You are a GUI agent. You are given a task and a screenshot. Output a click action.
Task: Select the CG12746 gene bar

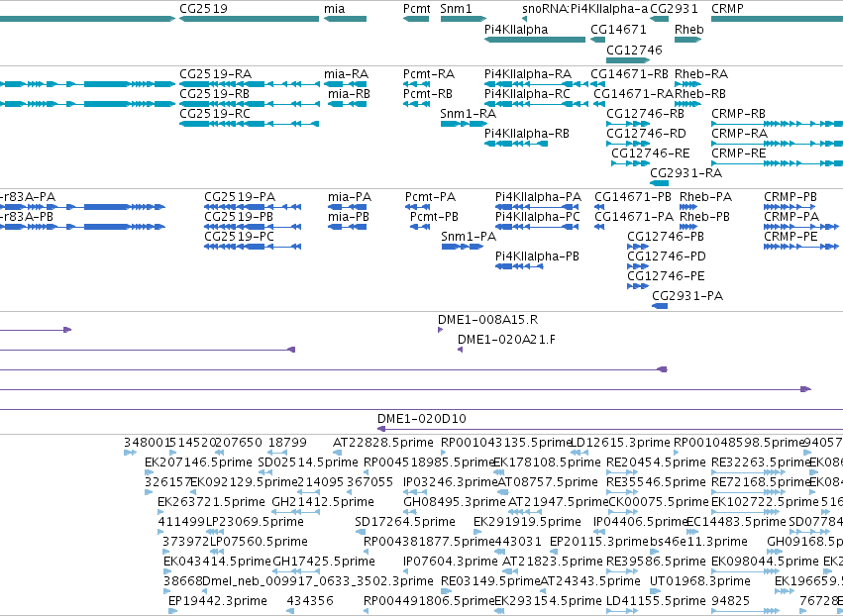(628, 59)
